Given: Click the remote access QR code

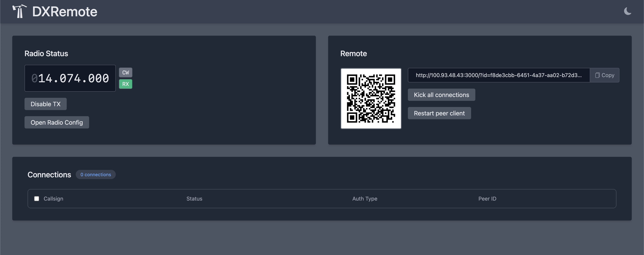Looking at the screenshot, I should point(371,99).
